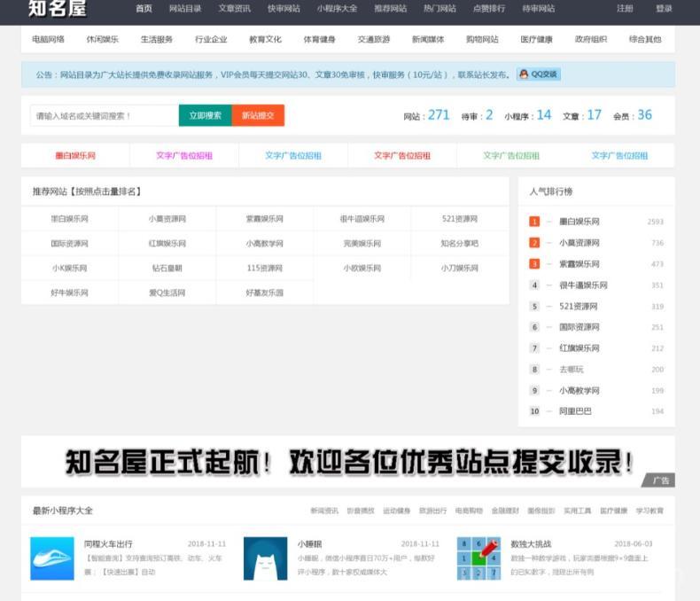This screenshot has width=700, height=601.
Task: Select the 电脑网络 category
Action: (x=48, y=39)
